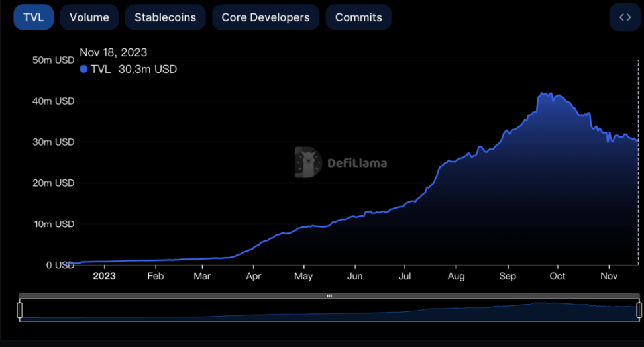This screenshot has height=347, width=644.
Task: Click left handle of range slider
Action: (x=20, y=310)
